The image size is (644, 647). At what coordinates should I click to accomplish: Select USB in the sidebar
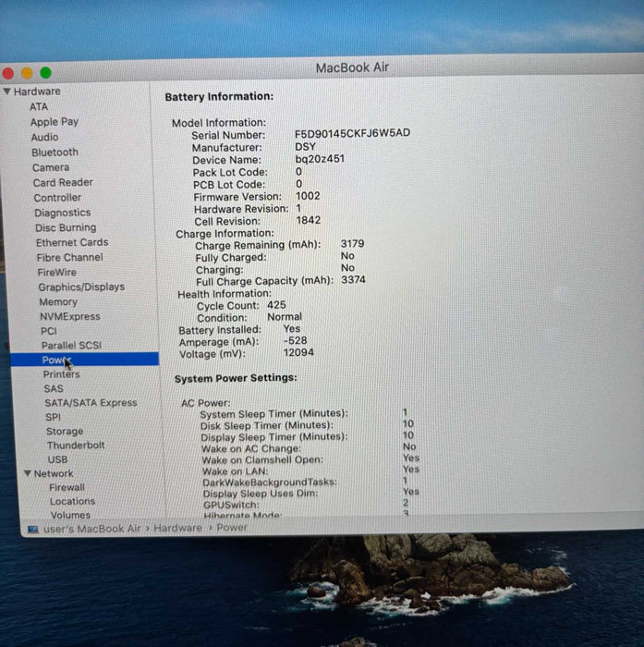pos(57,459)
